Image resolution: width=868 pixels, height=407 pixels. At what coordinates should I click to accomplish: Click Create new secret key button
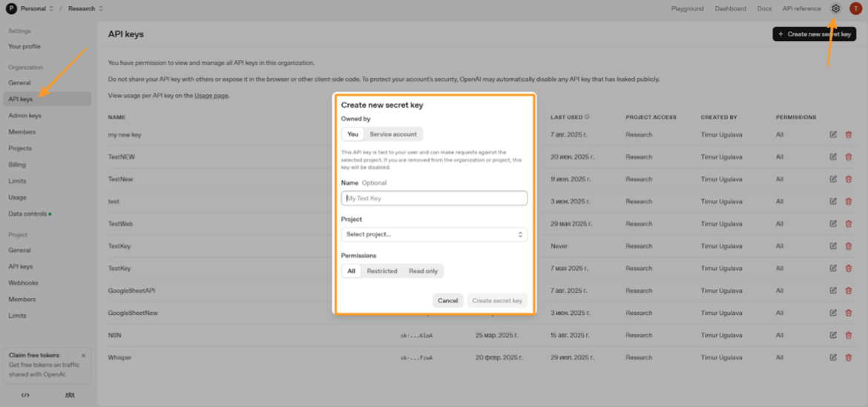[x=815, y=34]
